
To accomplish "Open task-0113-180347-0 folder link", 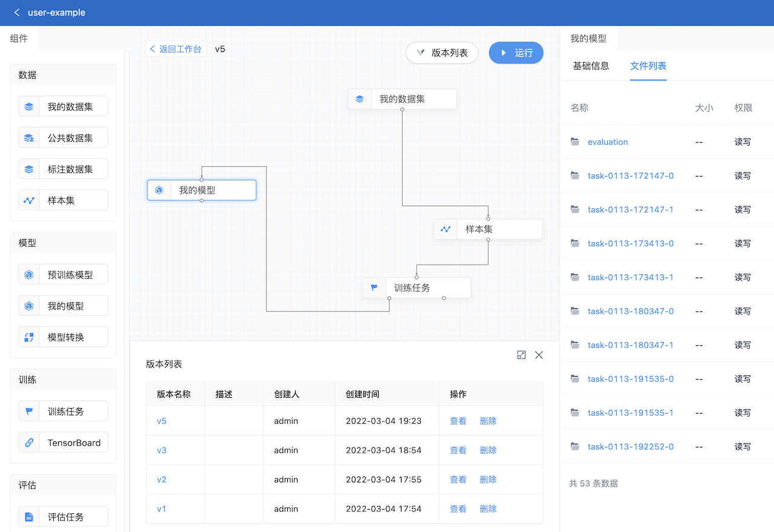I will pos(631,311).
